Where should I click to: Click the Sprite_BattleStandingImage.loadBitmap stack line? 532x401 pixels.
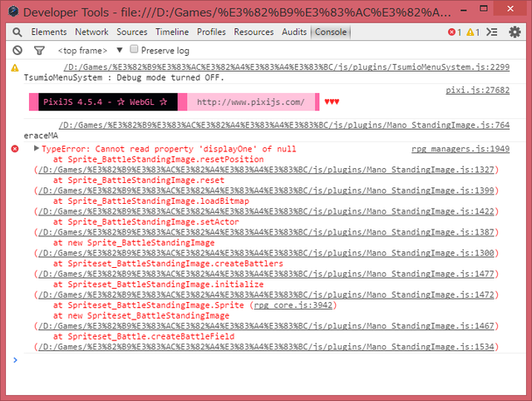151,201
